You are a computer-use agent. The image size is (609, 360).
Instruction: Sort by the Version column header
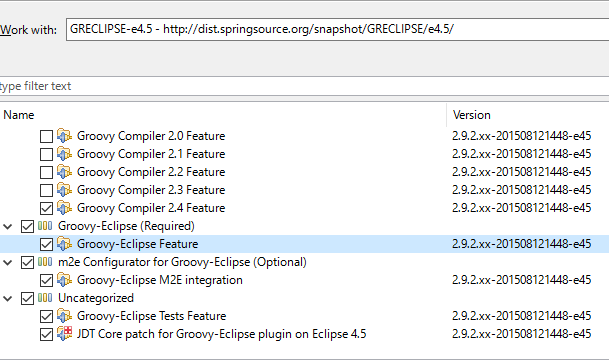[x=528, y=115]
